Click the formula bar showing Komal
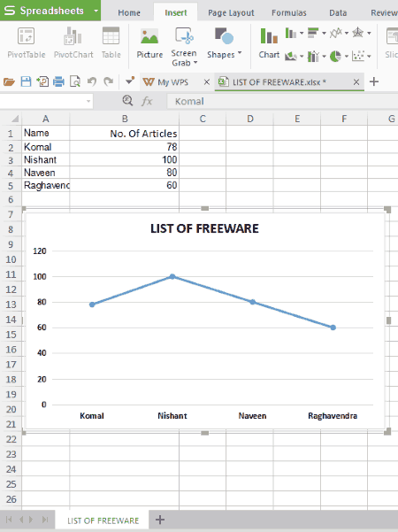 pyautogui.click(x=282, y=101)
